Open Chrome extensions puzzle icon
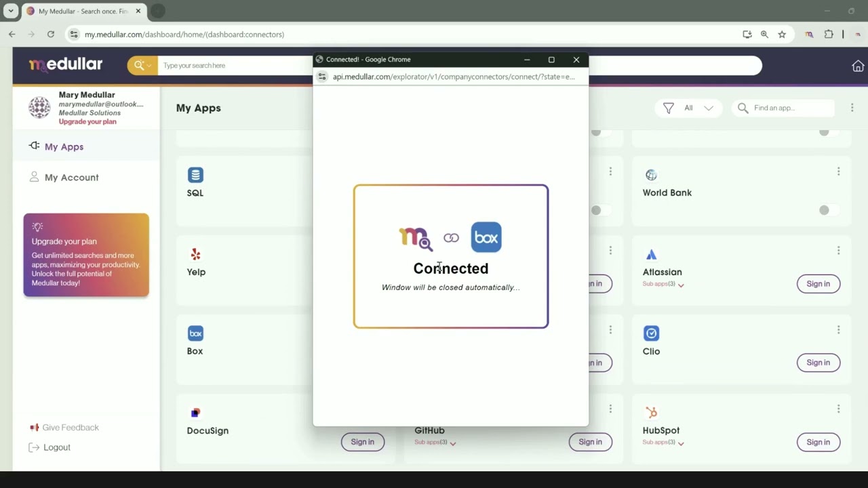This screenshot has width=868, height=488. coord(829,35)
